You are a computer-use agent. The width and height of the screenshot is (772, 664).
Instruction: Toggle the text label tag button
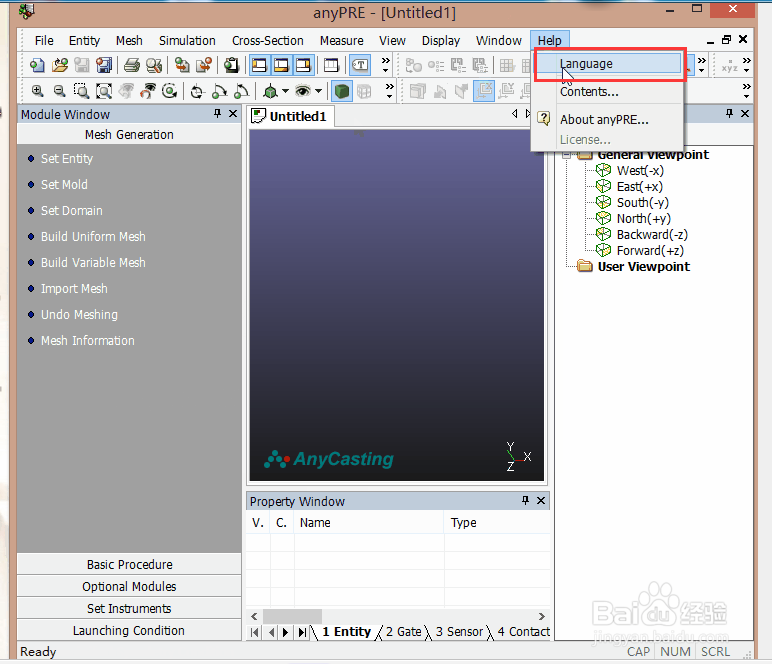coord(360,65)
